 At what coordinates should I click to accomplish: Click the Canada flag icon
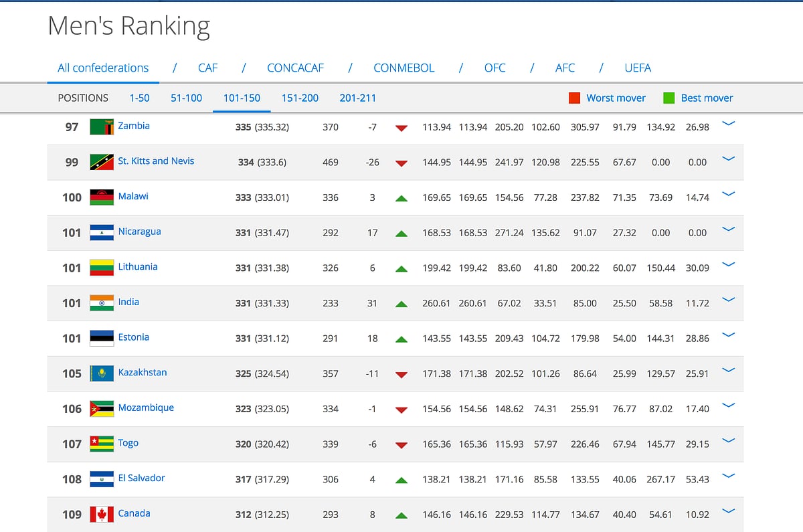101,514
